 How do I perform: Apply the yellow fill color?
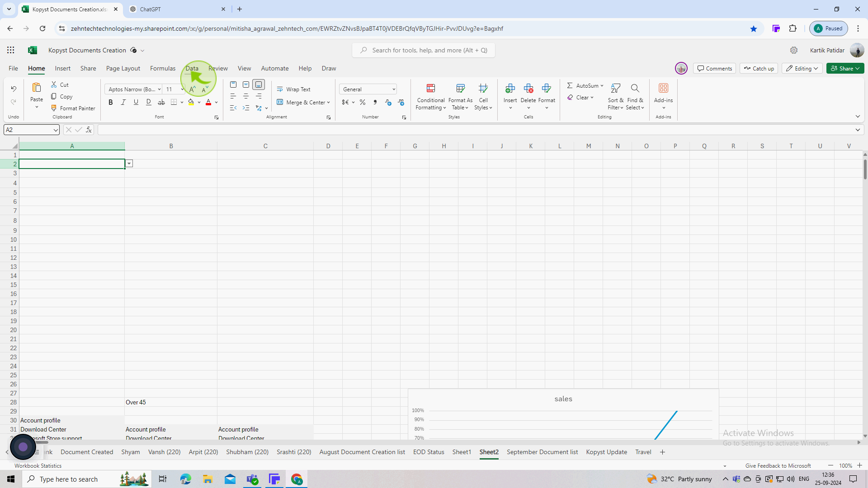[x=191, y=103]
